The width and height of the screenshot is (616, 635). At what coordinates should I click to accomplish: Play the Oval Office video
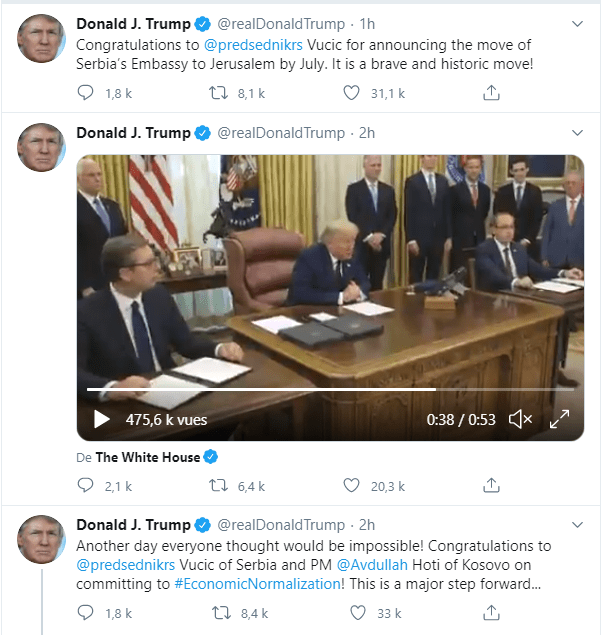pyautogui.click(x=101, y=420)
